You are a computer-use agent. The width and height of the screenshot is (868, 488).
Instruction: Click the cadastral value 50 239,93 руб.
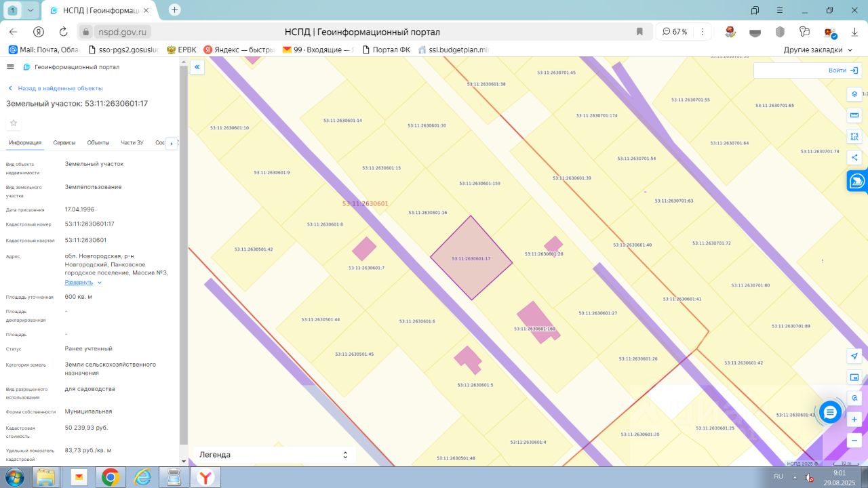(x=86, y=428)
